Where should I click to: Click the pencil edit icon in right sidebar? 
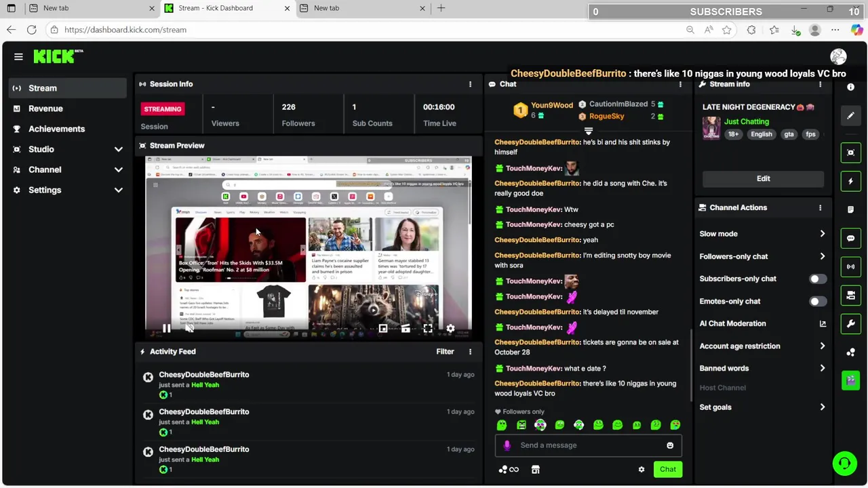pyautogui.click(x=850, y=116)
